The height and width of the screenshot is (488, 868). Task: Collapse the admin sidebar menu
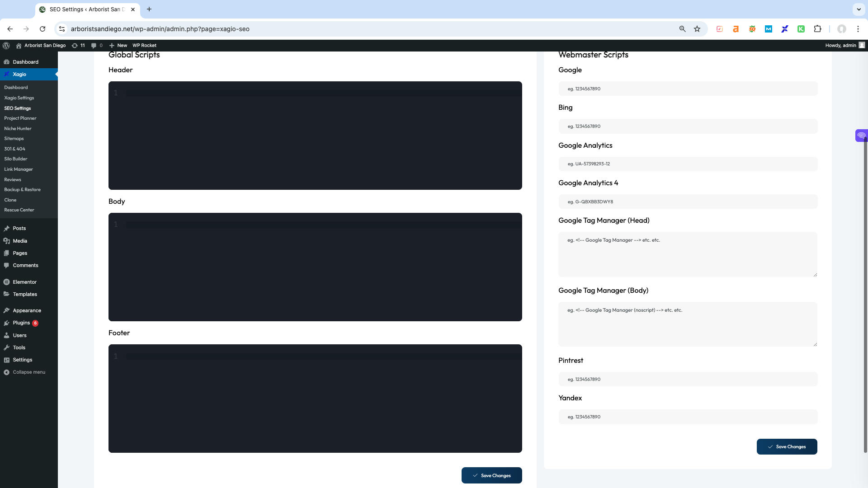point(29,372)
